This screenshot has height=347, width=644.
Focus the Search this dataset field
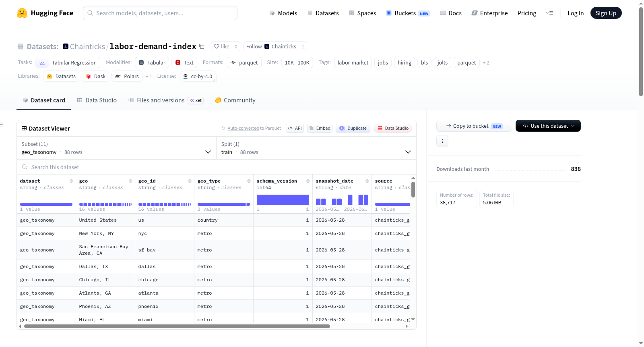coord(217,167)
